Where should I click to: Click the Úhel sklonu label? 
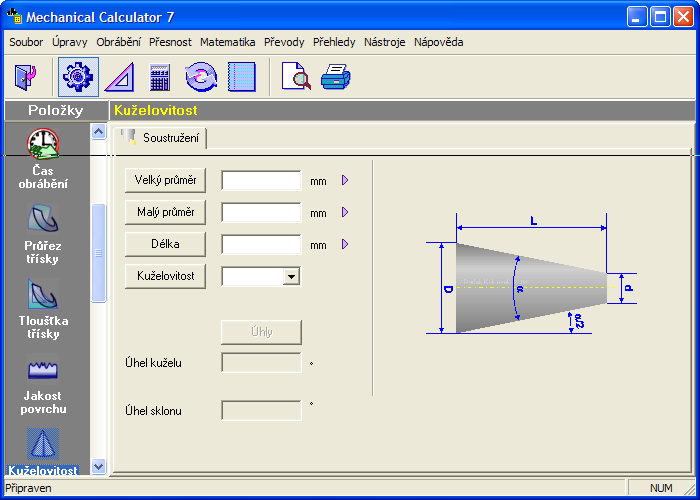153,411
